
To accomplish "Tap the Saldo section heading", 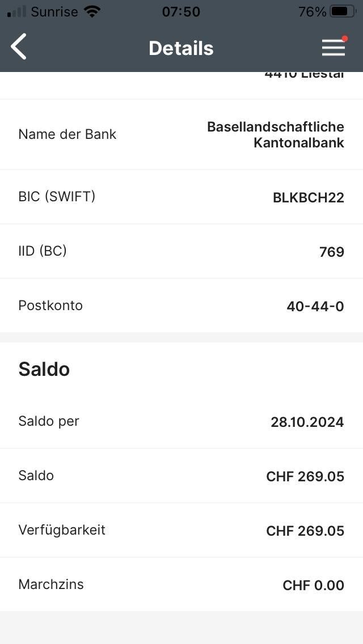I will (x=44, y=369).
